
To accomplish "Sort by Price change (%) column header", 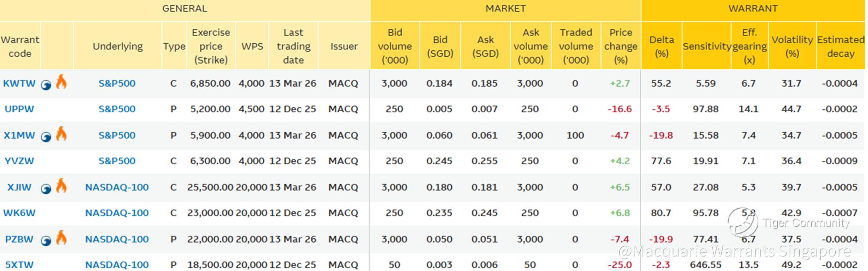I will pyautogui.click(x=621, y=46).
